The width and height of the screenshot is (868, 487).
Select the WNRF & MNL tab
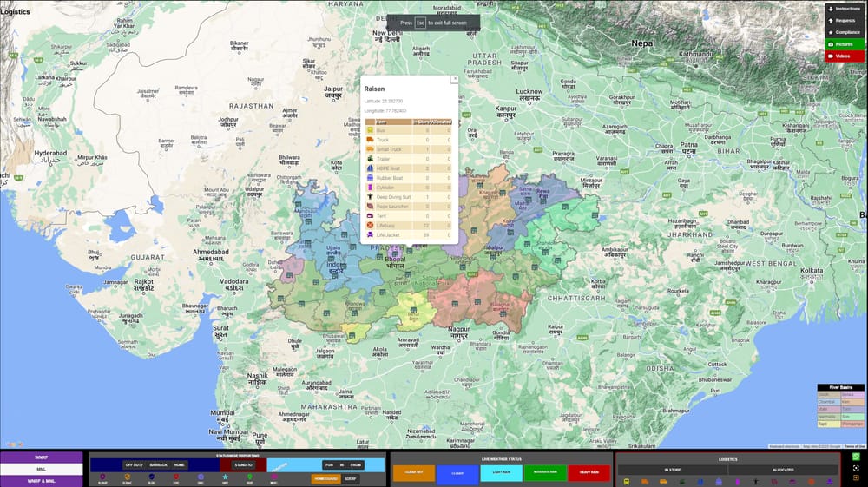(42, 481)
